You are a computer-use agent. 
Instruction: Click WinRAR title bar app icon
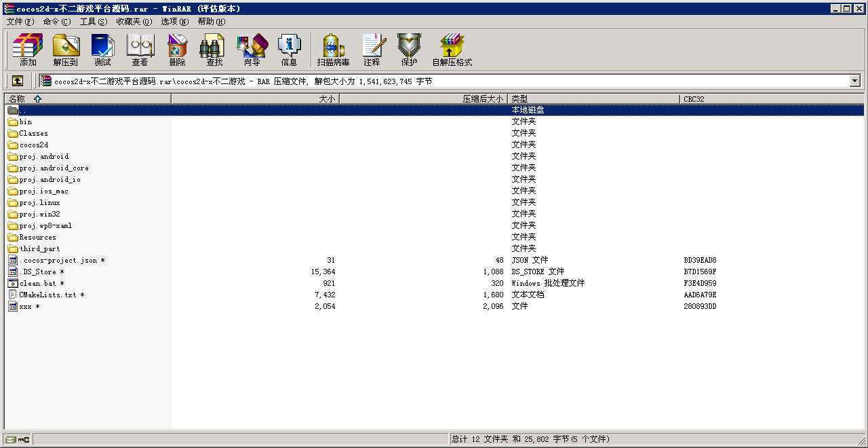tap(9, 8)
